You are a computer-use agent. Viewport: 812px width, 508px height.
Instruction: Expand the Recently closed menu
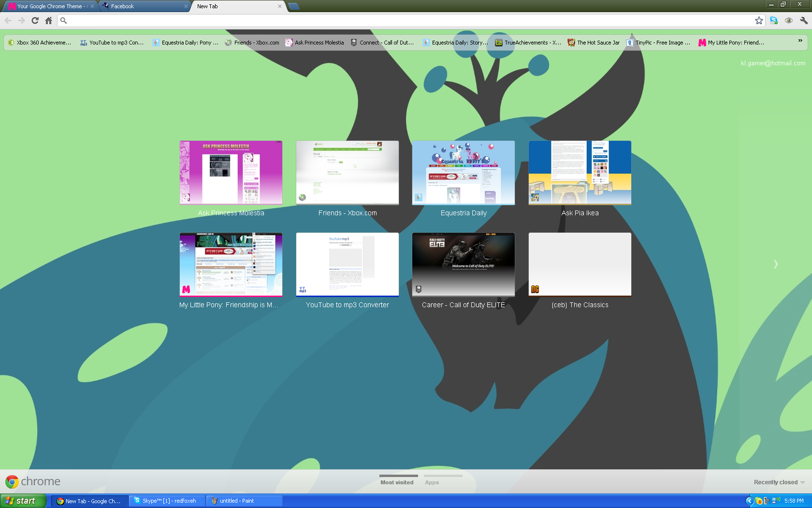tap(779, 482)
